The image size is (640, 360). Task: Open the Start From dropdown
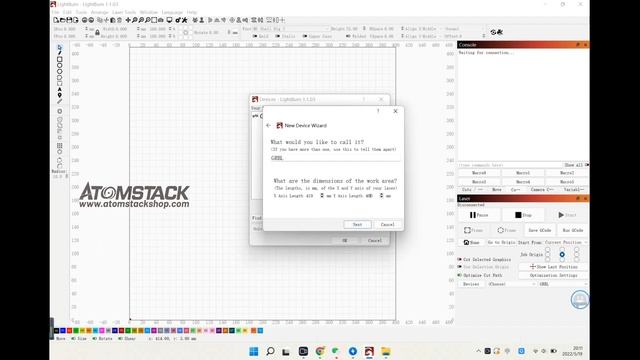coord(566,242)
